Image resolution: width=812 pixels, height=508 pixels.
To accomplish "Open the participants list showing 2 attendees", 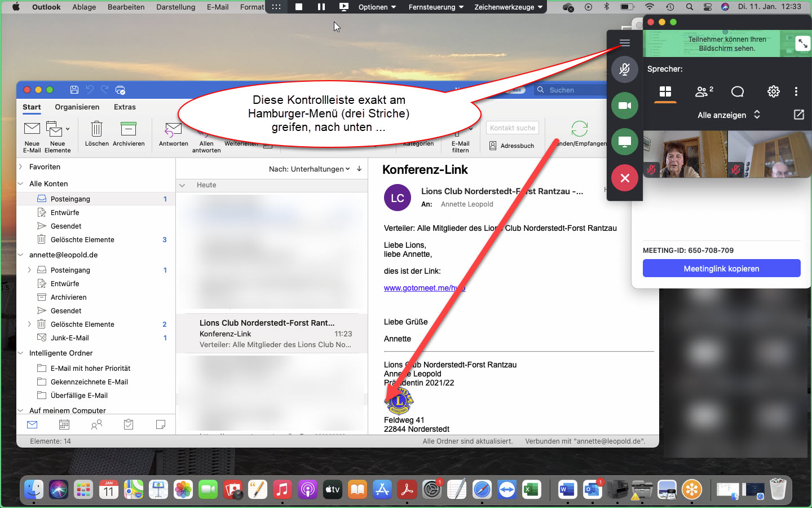I will [x=704, y=91].
